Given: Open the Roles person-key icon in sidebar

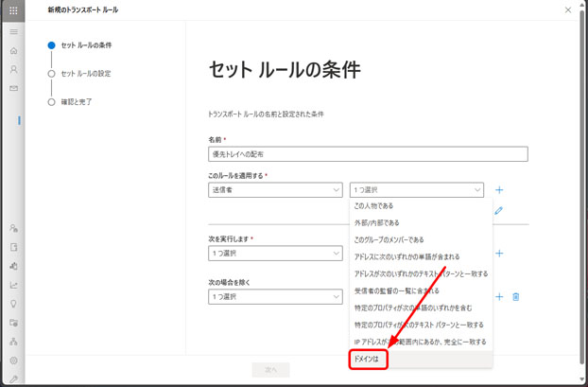Looking at the screenshot, I should pos(14,228).
